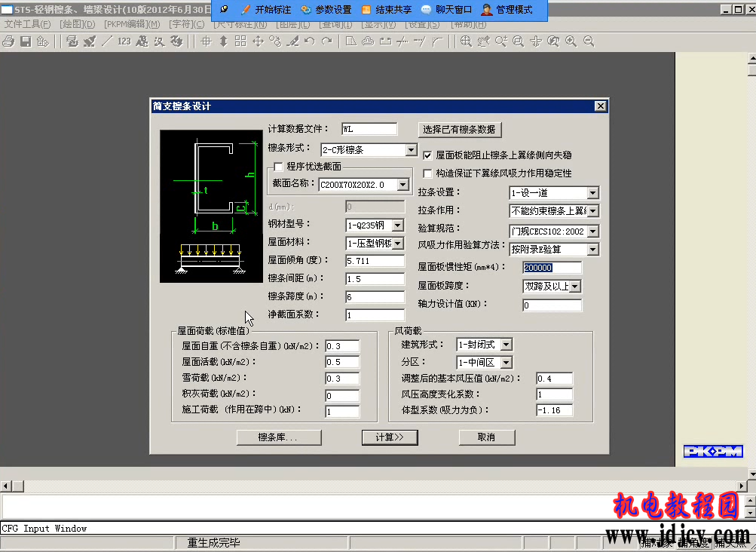Click the cloud-shaped toolbar icon

pyautogui.click(x=368, y=41)
